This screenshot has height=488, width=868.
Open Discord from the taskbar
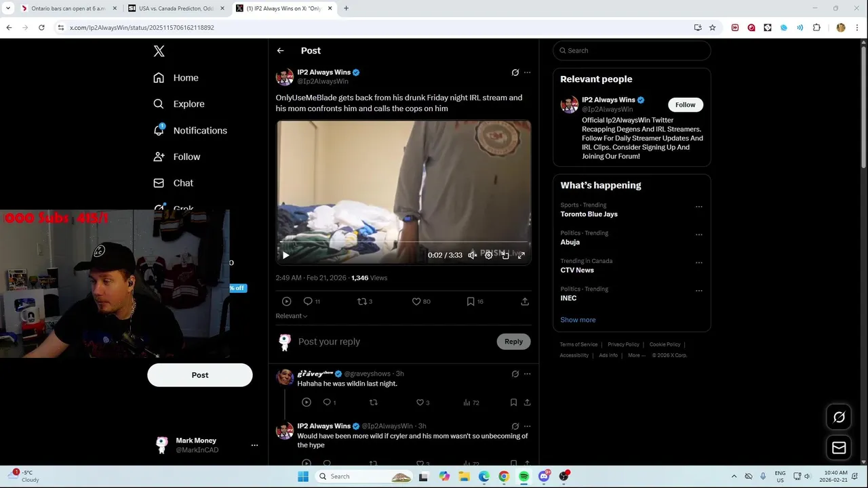pos(544,476)
